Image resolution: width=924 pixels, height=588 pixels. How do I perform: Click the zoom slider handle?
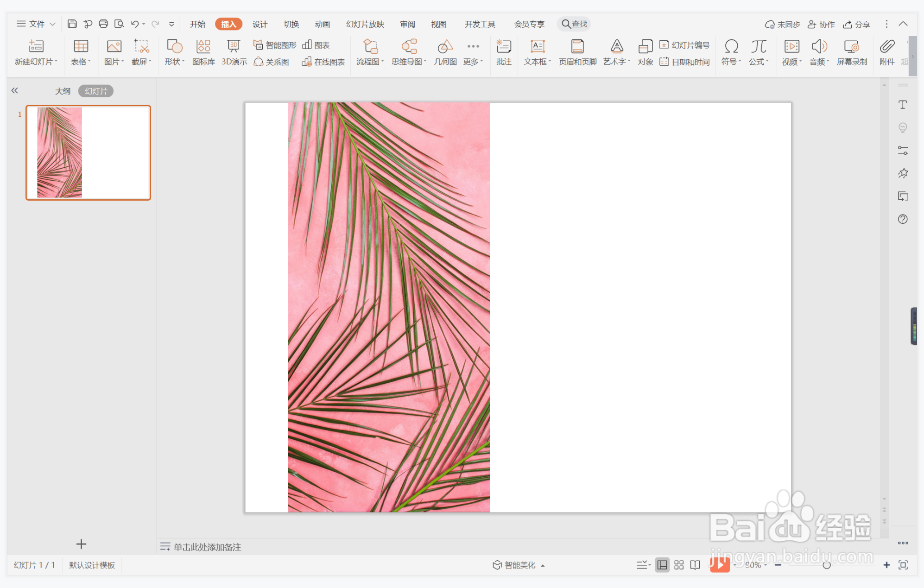click(826, 565)
